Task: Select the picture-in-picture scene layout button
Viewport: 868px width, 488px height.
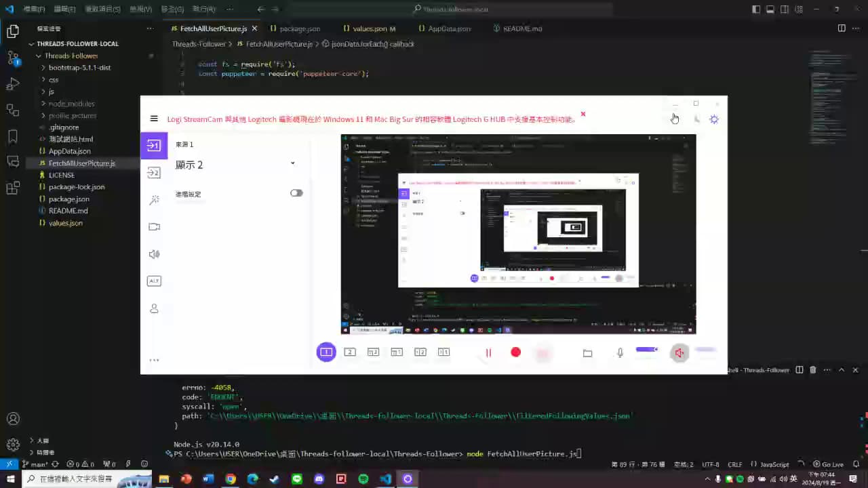Action: coord(373,352)
